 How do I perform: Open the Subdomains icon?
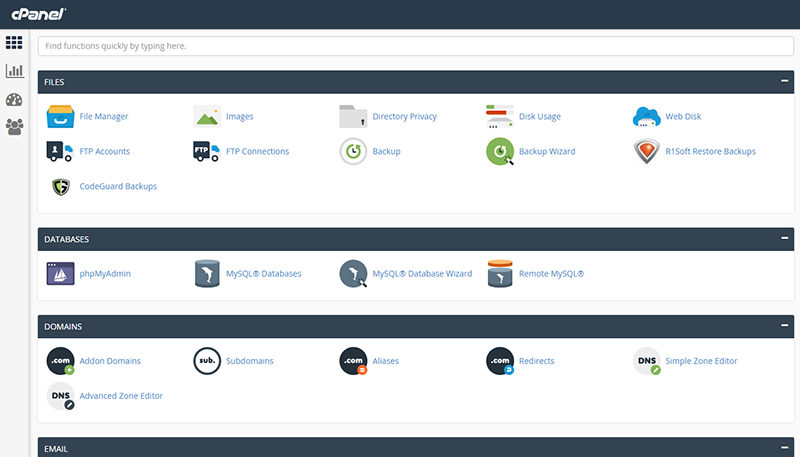(207, 361)
